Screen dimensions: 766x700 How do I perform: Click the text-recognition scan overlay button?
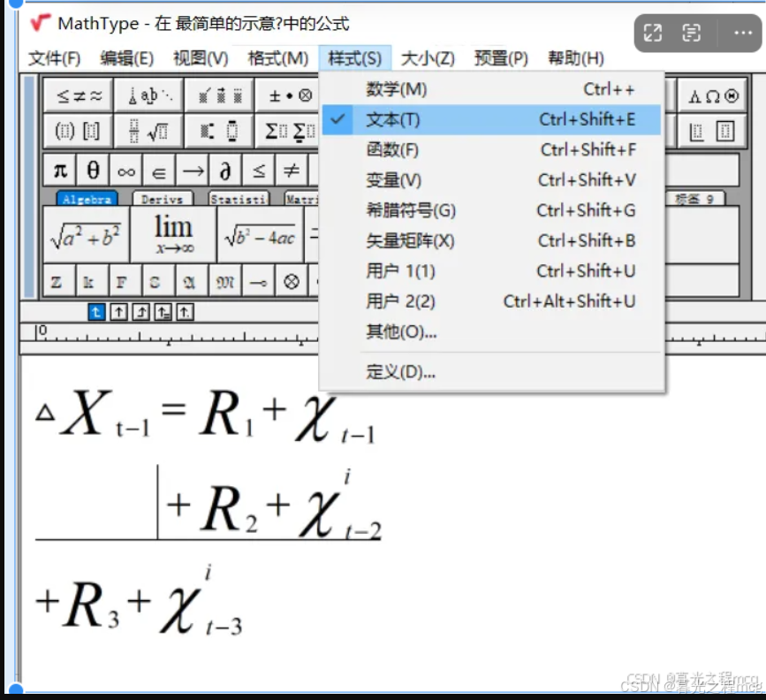(x=691, y=34)
